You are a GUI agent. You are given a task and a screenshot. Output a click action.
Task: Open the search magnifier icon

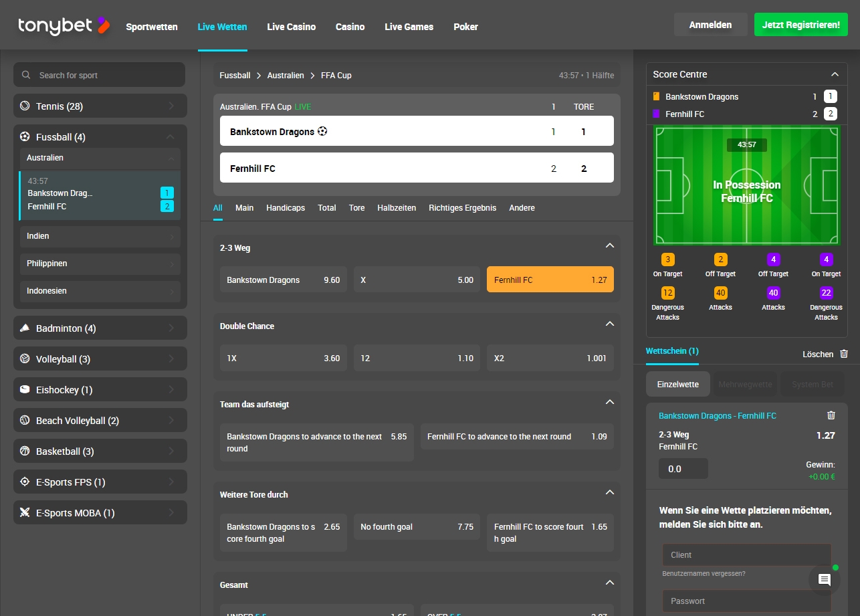click(x=25, y=74)
